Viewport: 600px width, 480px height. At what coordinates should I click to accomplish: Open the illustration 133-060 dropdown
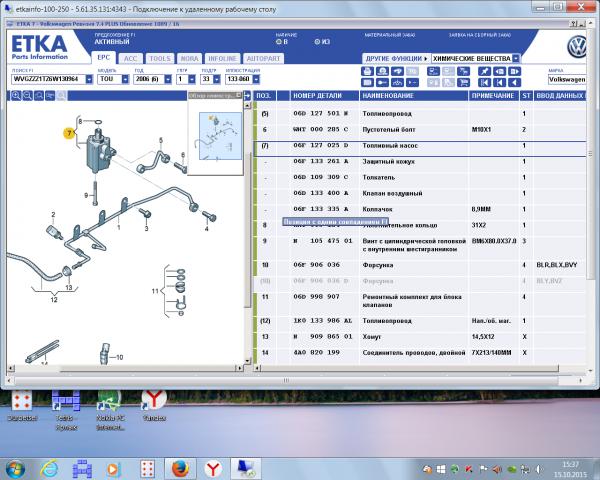[x=256, y=79]
